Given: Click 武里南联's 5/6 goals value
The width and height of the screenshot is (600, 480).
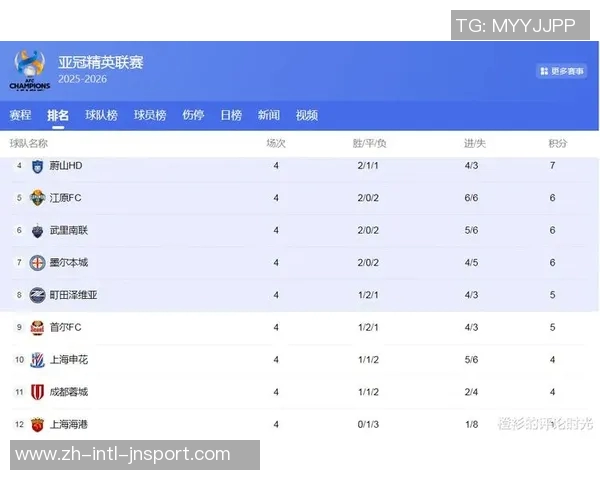Looking at the screenshot, I should 471,230.
